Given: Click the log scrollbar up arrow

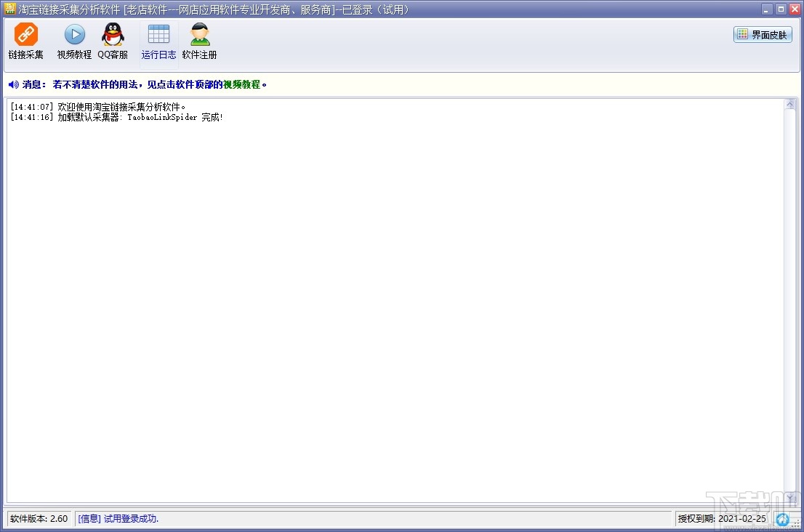Looking at the screenshot, I should click(x=790, y=104).
